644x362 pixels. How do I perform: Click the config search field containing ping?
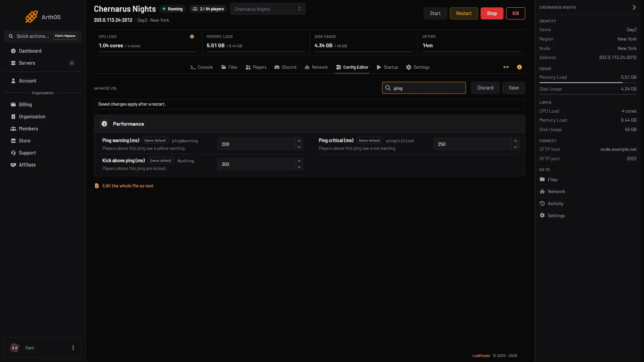[424, 88]
